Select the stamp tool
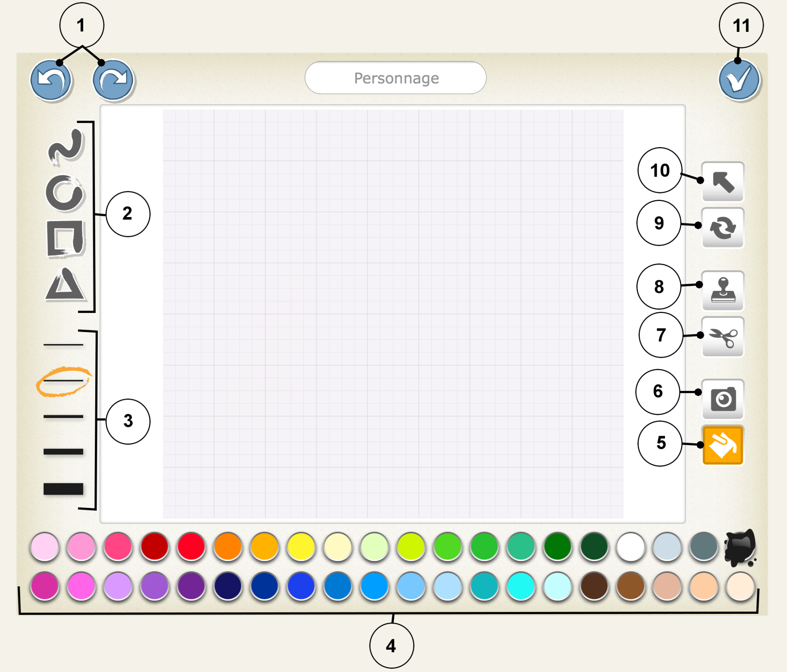 point(722,291)
